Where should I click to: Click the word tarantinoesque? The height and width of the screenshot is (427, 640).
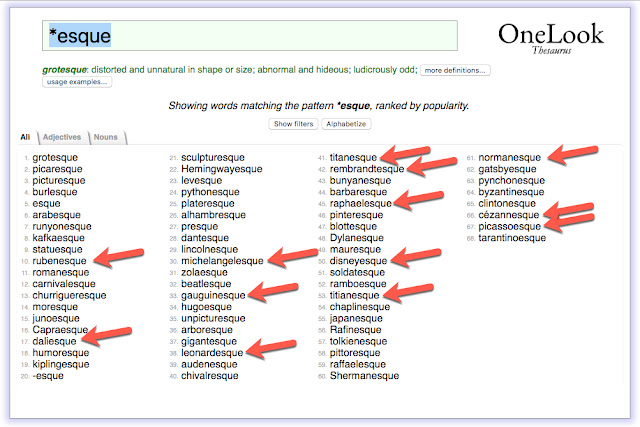pos(512,238)
